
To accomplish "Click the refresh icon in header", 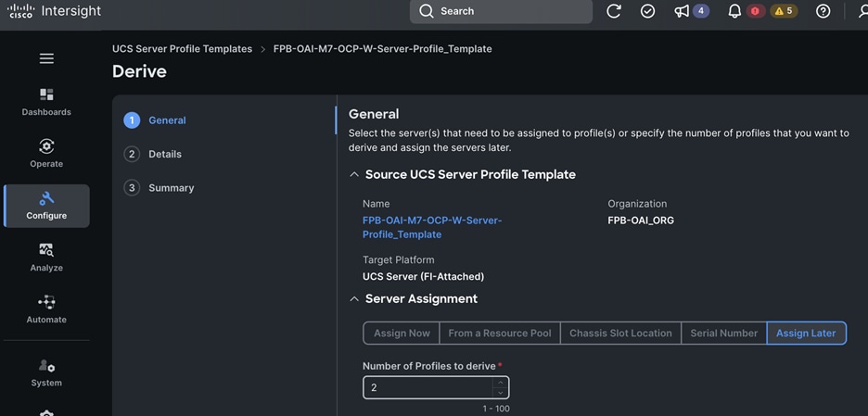I will click(x=613, y=11).
